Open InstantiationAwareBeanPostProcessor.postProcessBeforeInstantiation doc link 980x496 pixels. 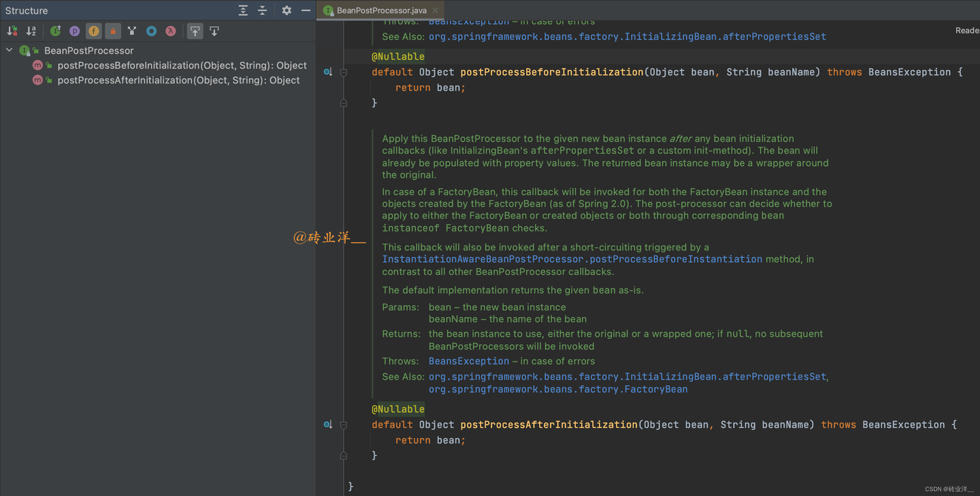click(x=572, y=259)
